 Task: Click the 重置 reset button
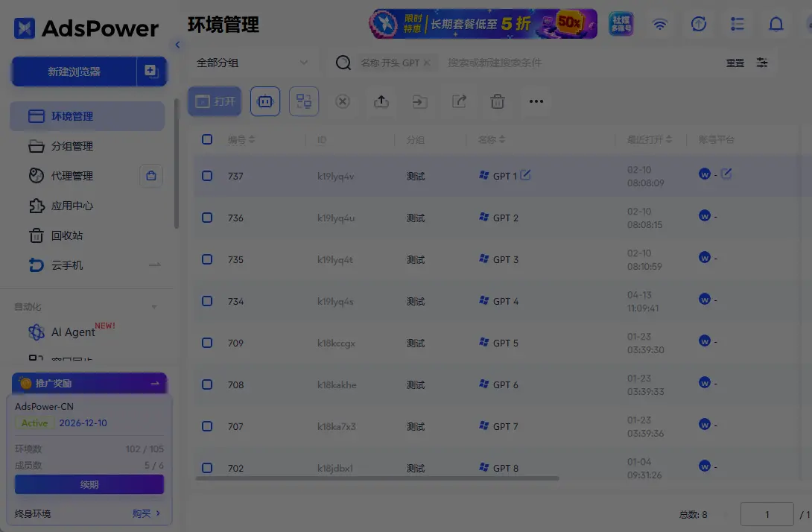point(735,63)
